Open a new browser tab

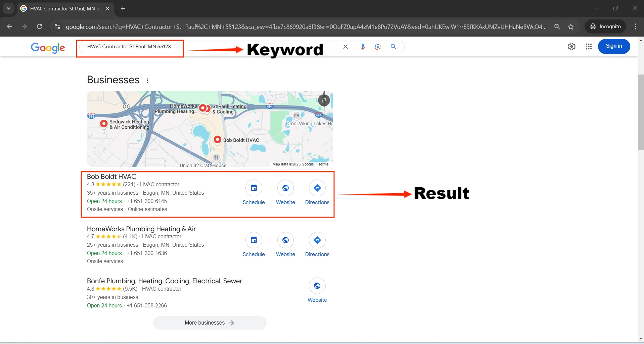[x=123, y=8]
